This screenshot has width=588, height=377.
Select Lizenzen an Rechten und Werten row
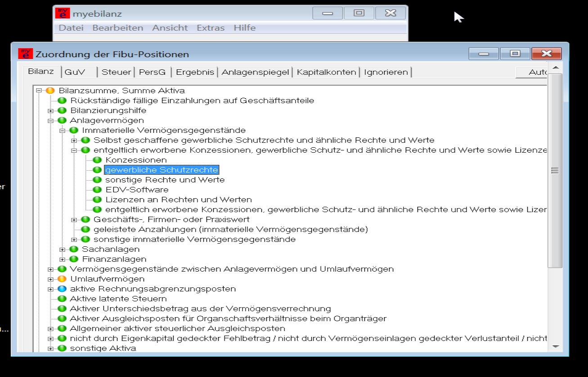[x=179, y=200]
